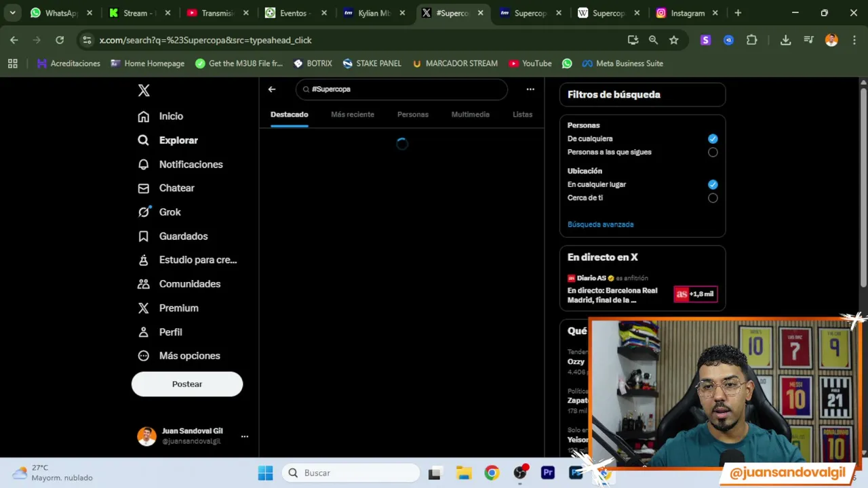Open Guardados bookmarks item
This screenshot has height=488, width=868.
click(x=173, y=236)
